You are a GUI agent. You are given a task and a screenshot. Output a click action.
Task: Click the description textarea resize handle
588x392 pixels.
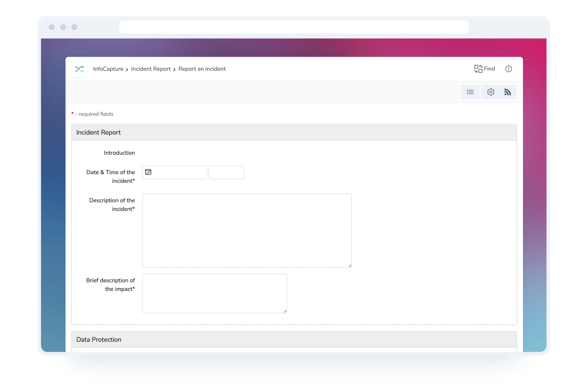pyautogui.click(x=350, y=265)
